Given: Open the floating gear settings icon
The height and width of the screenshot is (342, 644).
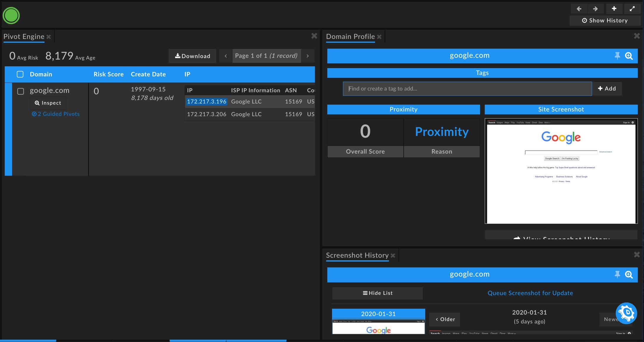Looking at the screenshot, I should click(626, 313).
